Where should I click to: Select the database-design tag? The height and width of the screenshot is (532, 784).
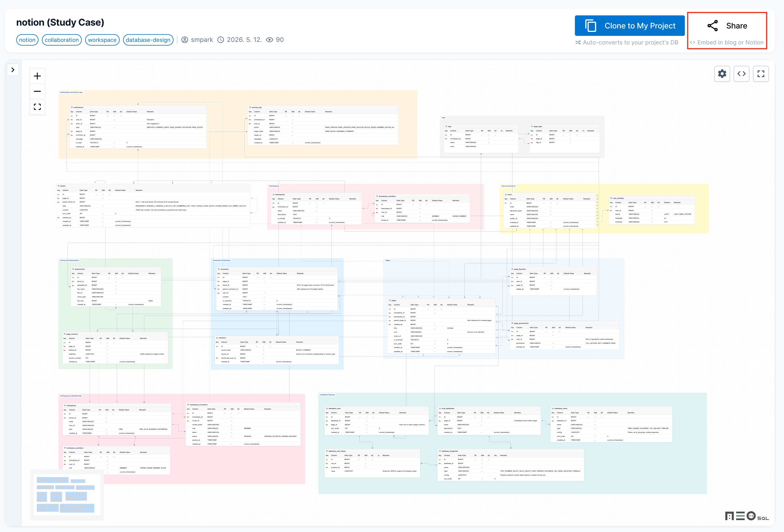pos(148,40)
